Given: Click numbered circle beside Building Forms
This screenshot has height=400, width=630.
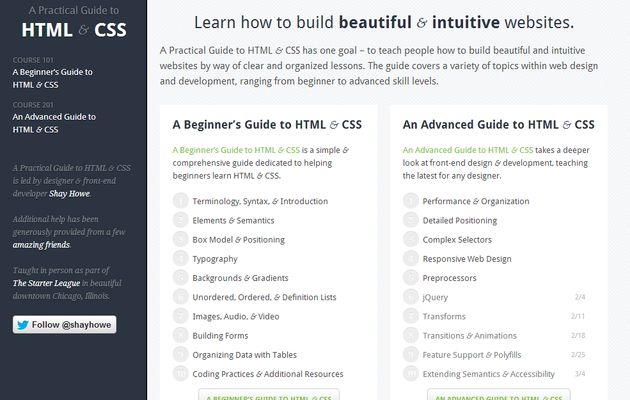Looking at the screenshot, I should coord(181,336).
